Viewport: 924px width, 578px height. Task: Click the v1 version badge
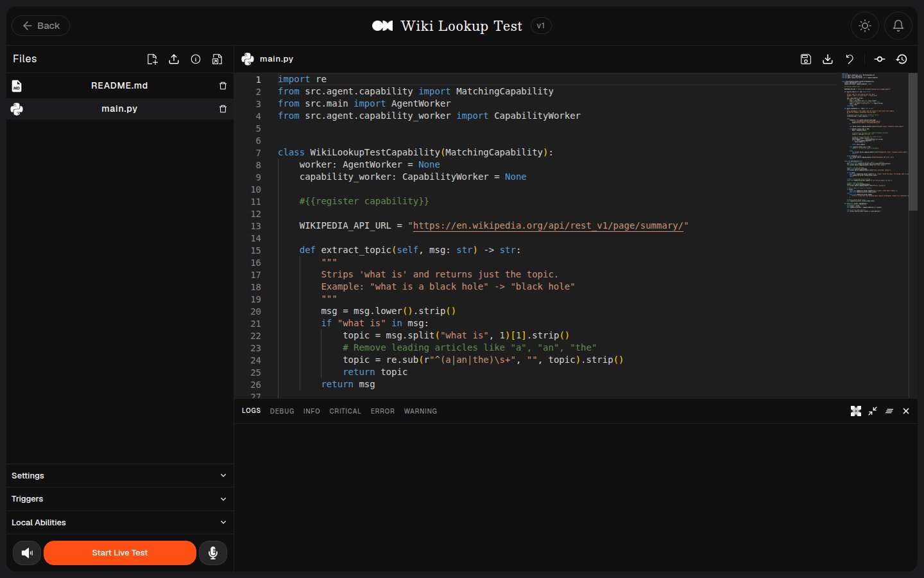coord(541,26)
